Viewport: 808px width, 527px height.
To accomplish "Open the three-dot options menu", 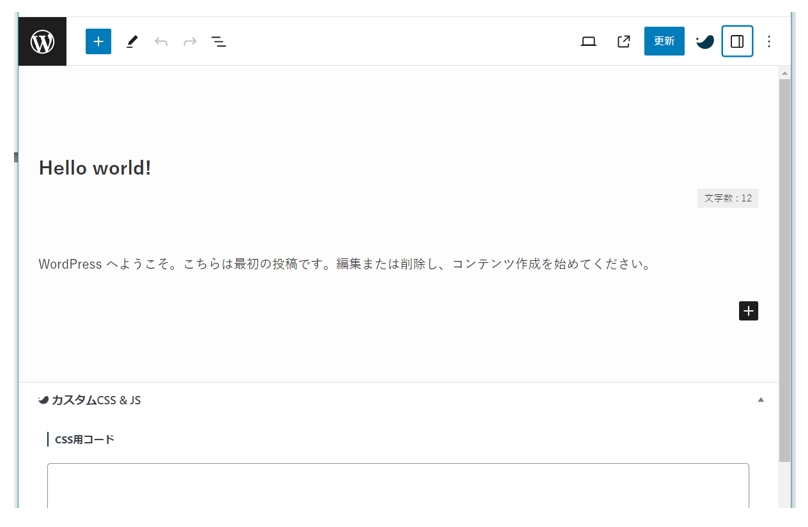I will (769, 41).
